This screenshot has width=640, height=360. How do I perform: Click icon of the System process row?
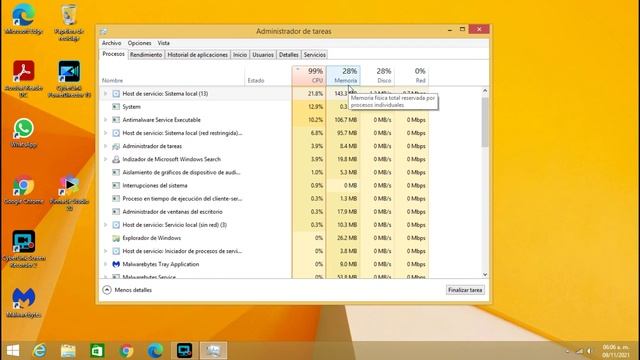[116, 107]
